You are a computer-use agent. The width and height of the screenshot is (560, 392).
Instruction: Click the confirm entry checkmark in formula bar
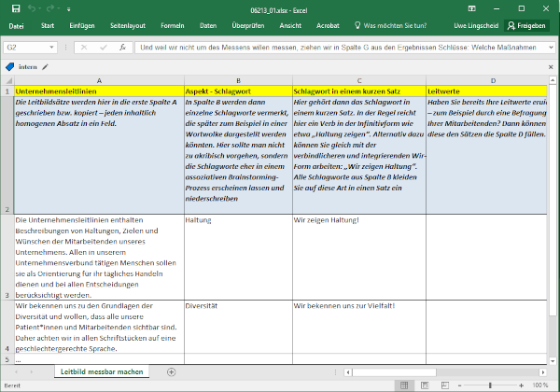pyautogui.click(x=103, y=47)
